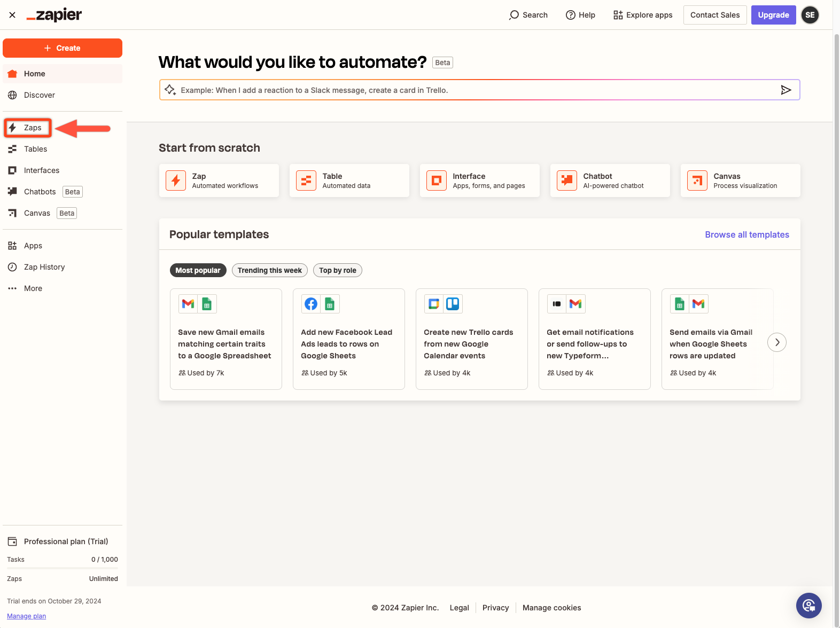Open Typeform email notifications template

(x=595, y=339)
